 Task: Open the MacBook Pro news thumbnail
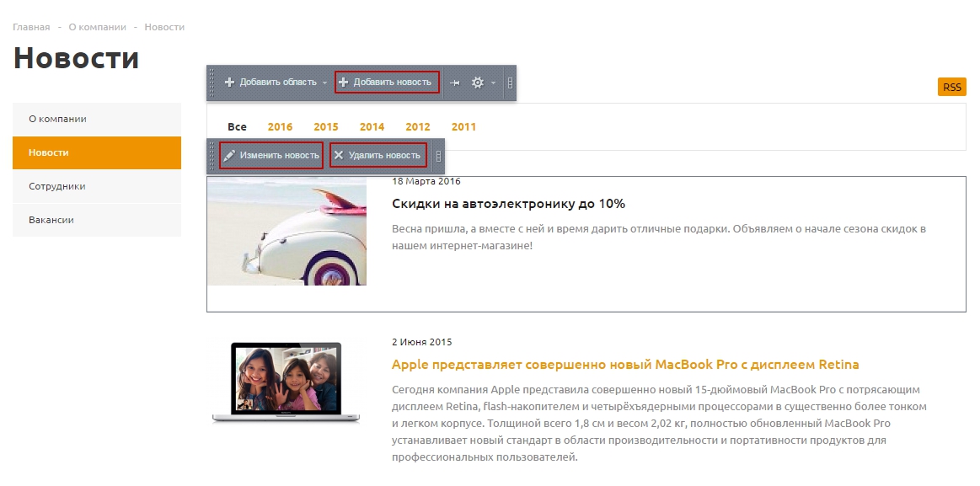(287, 382)
